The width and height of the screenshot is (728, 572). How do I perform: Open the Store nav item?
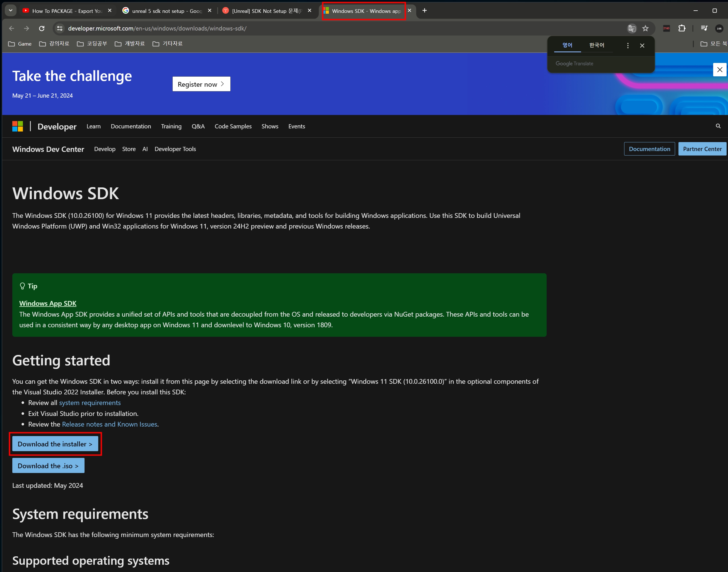tap(129, 149)
